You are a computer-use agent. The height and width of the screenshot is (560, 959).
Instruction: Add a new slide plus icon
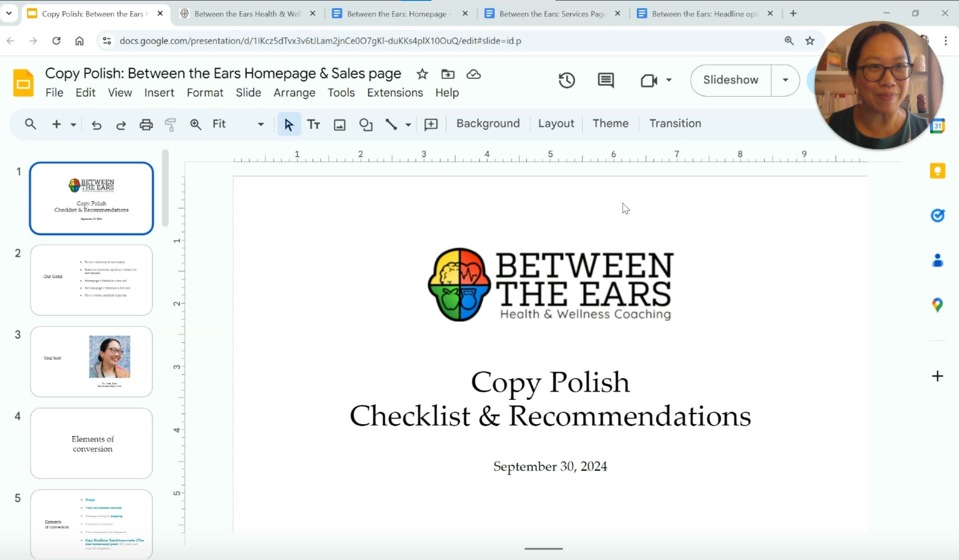[x=56, y=124]
